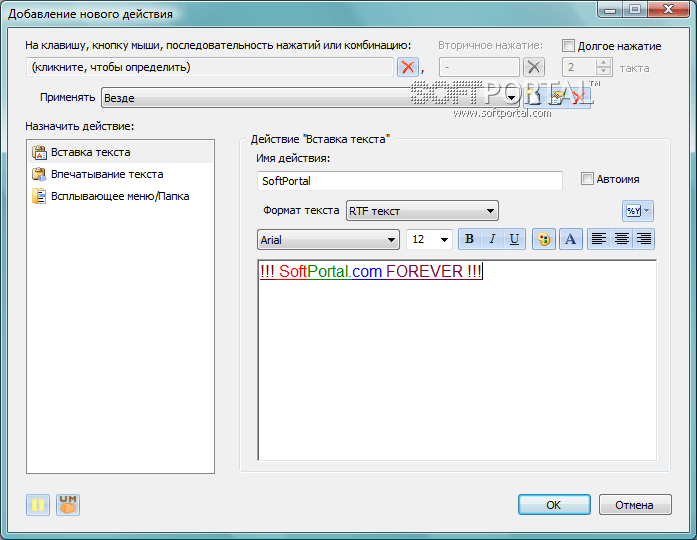Minimize the dialog window
Viewport: 697px width, 540px height.
pos(611,9)
